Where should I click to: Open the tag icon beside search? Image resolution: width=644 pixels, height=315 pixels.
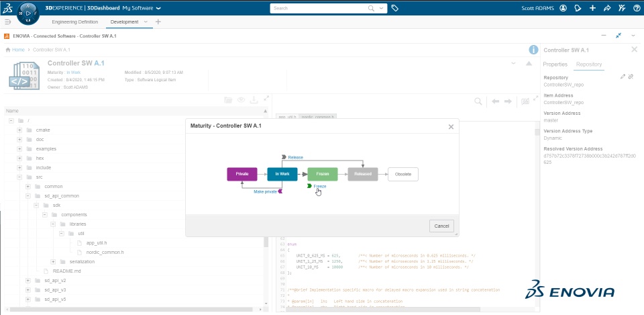click(394, 8)
